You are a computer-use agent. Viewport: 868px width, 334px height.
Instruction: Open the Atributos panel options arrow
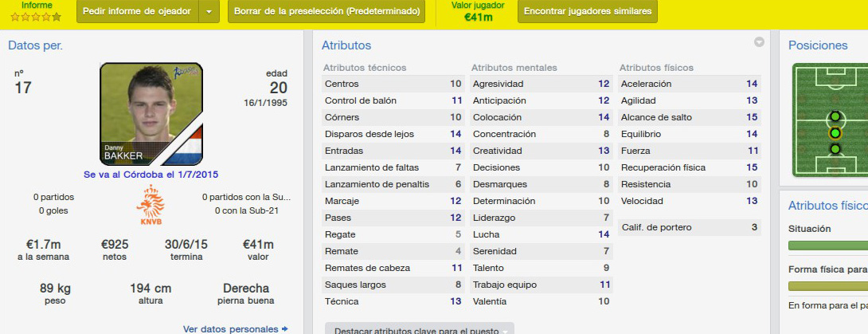759,42
